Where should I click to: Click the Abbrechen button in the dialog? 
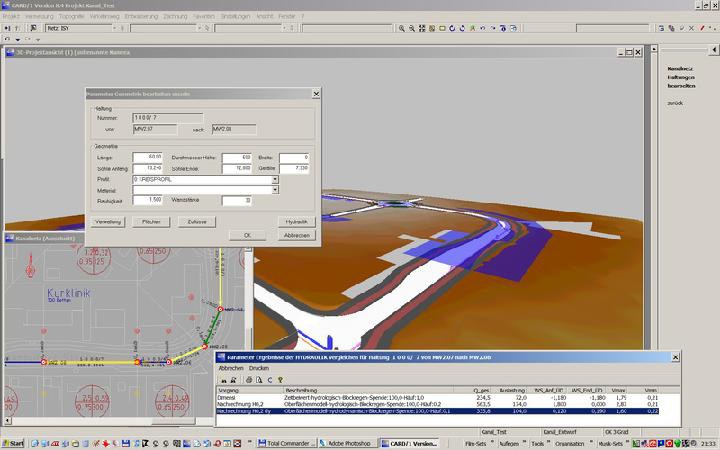coord(297,234)
